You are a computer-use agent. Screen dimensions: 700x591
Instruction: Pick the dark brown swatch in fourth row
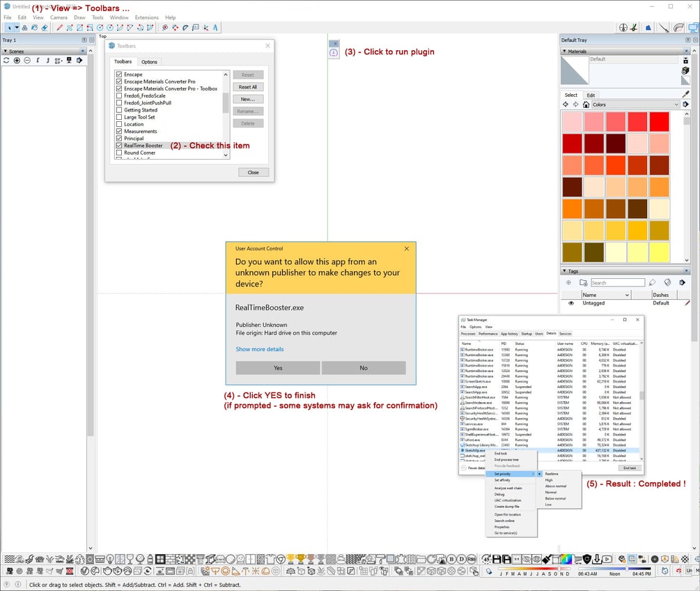click(x=573, y=187)
